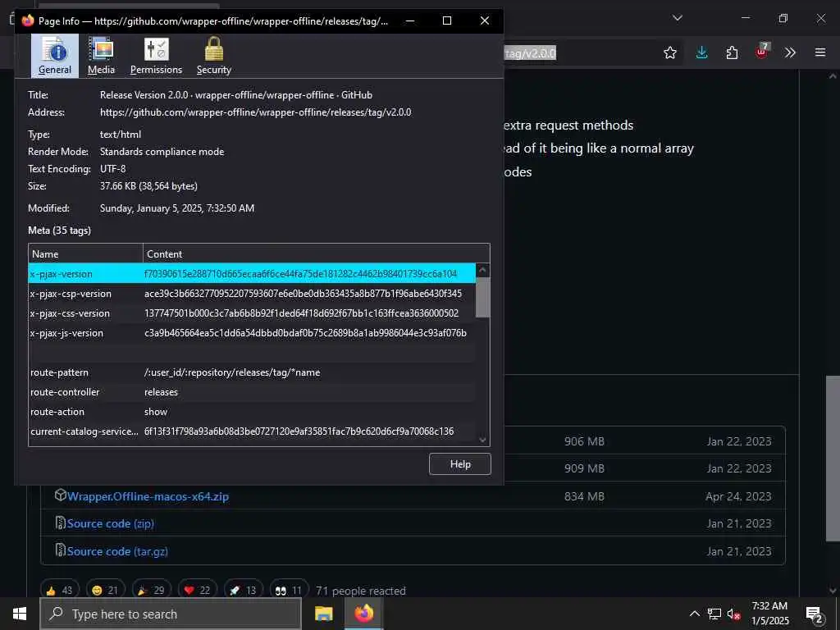Click the Name column header
Viewport: 840px width, 630px height.
pos(85,254)
